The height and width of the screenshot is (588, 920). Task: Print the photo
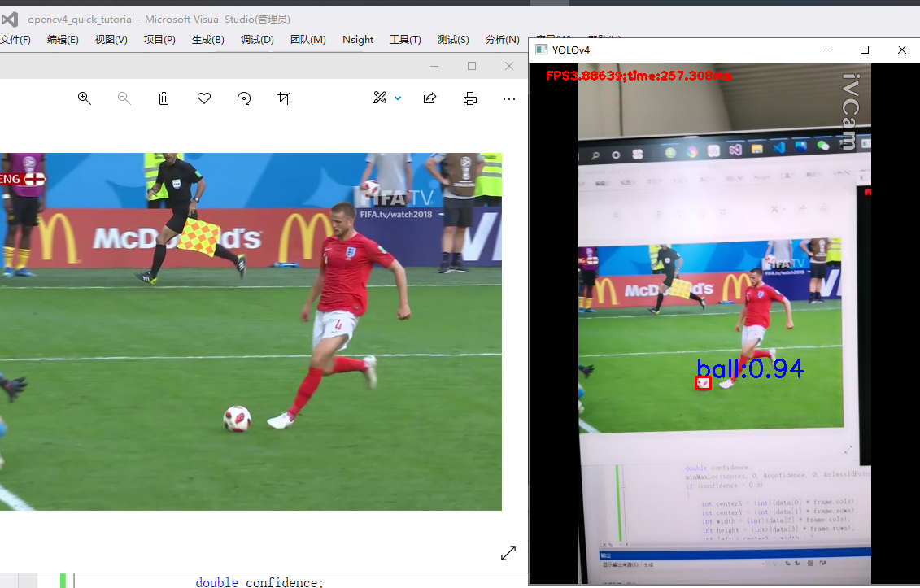click(470, 98)
